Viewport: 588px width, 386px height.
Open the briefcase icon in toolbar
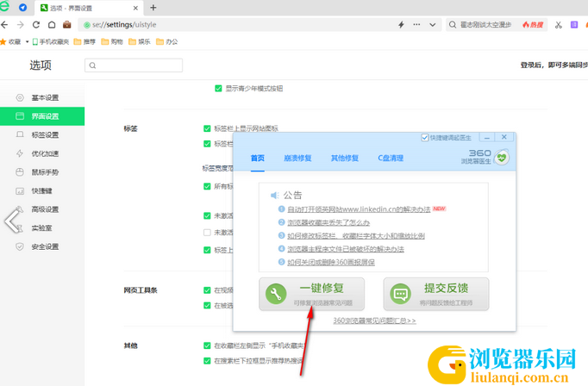coord(67,25)
